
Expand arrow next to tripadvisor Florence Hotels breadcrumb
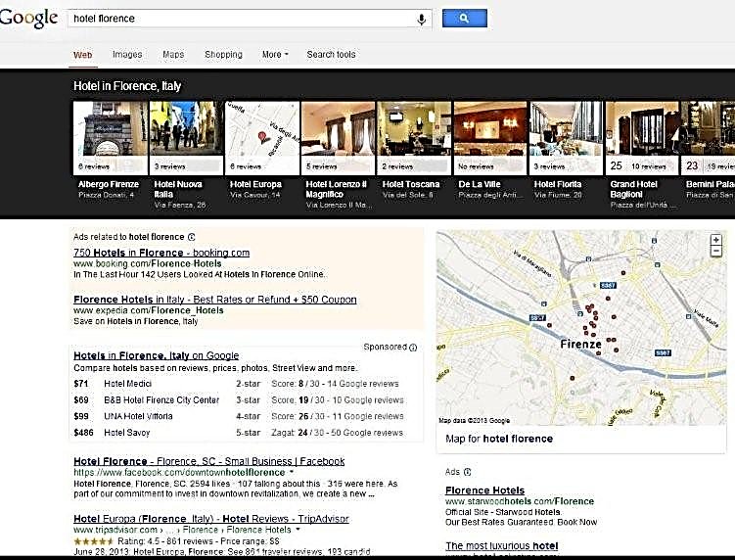click(x=299, y=530)
